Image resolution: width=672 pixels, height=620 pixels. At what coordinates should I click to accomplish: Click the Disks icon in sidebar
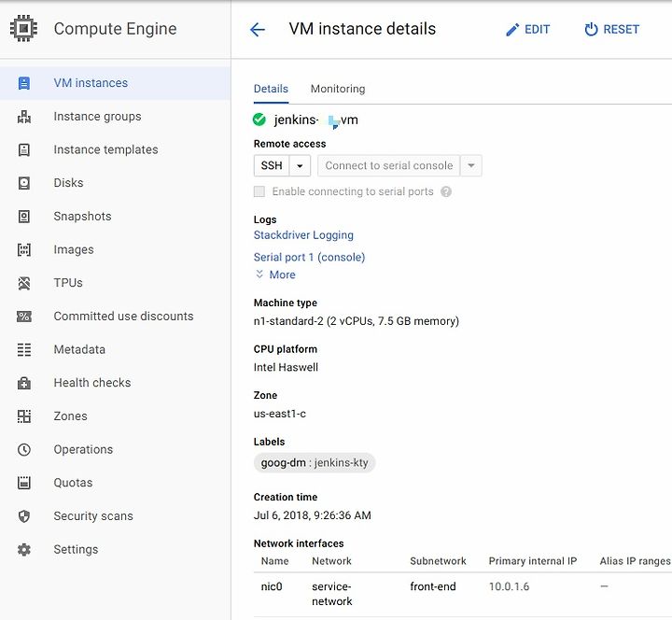(24, 183)
